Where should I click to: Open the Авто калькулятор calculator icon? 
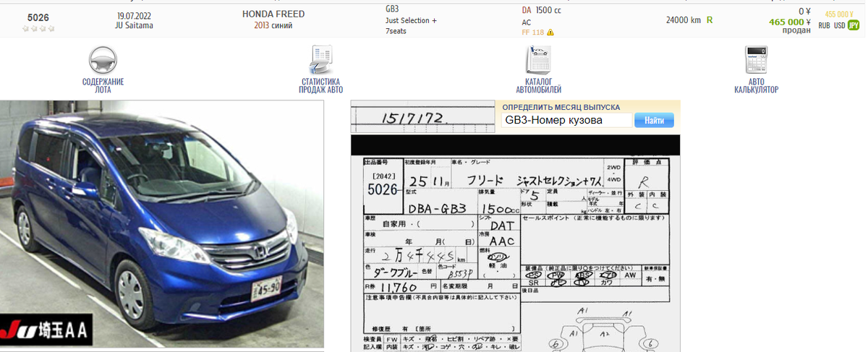tap(756, 60)
